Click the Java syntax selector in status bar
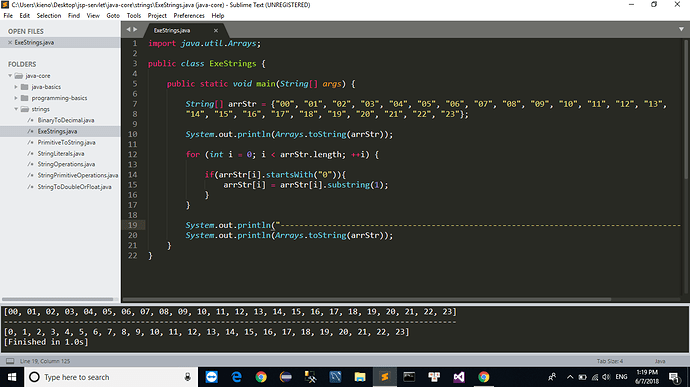Screen dimensions: 690x387 point(660,361)
